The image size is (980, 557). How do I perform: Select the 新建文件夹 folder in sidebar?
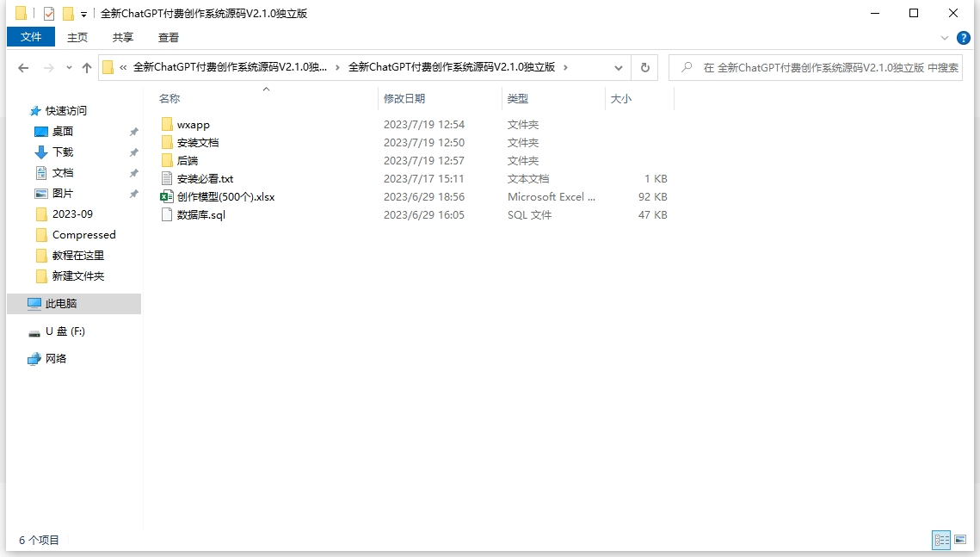click(78, 276)
